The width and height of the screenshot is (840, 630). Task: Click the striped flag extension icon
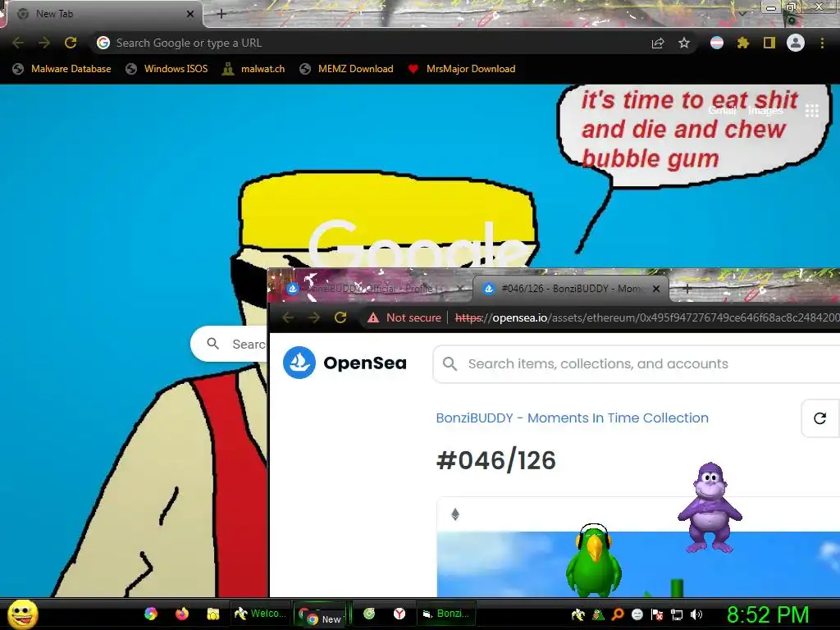[717, 43]
